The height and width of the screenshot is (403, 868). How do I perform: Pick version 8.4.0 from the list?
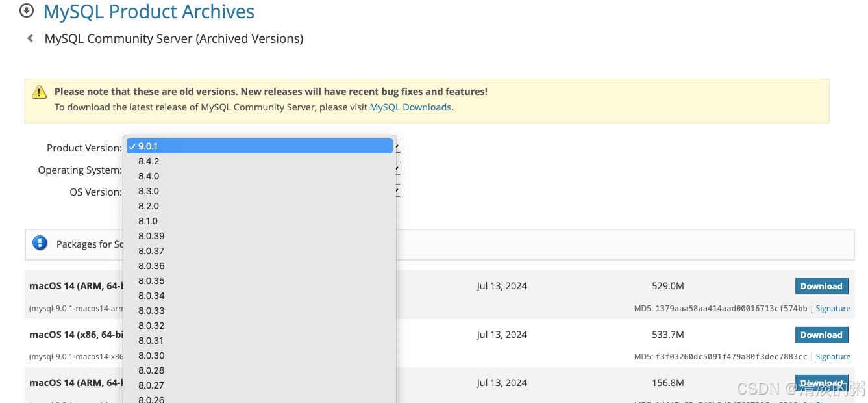(x=260, y=176)
